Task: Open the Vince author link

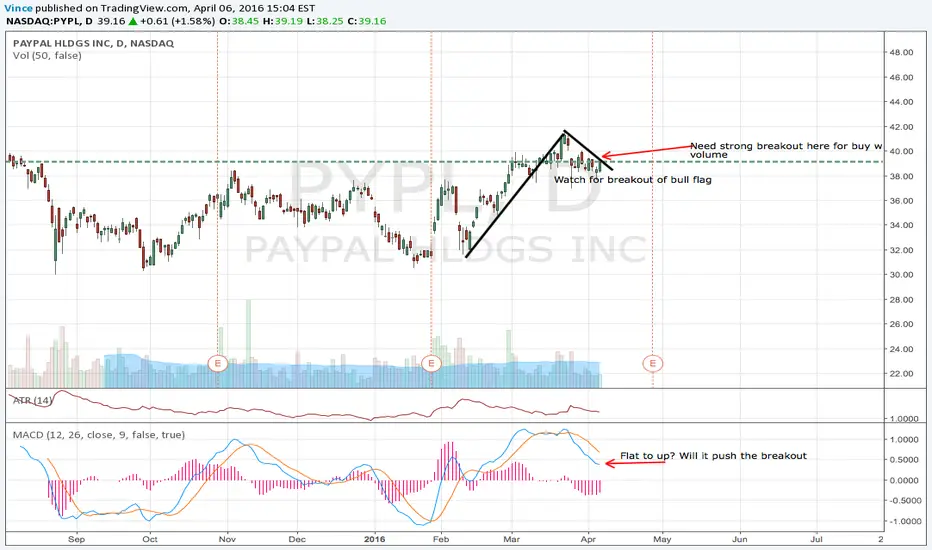Action: [18, 8]
